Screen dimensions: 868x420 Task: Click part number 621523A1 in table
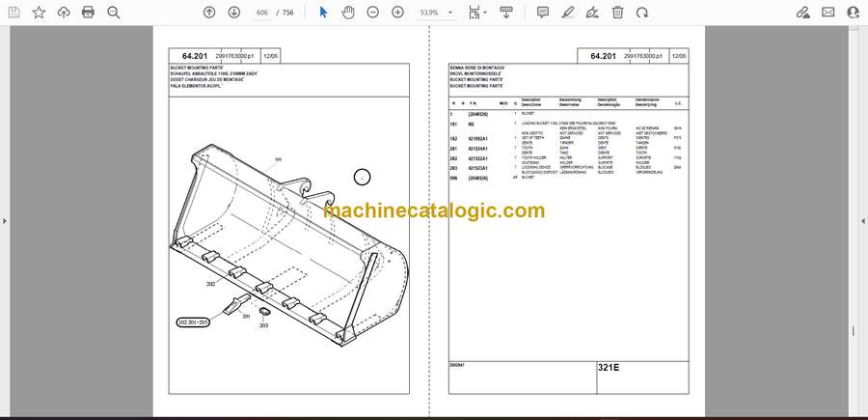click(477, 168)
